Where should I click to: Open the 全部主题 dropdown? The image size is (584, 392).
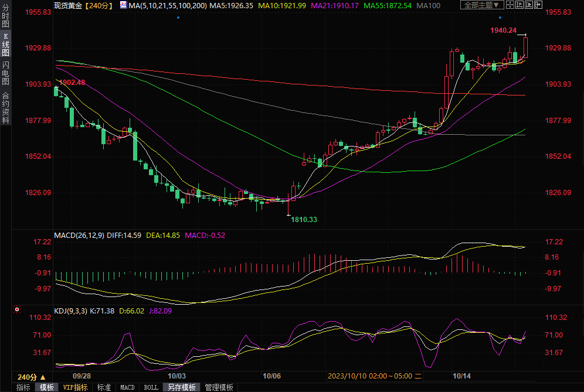[x=482, y=5]
